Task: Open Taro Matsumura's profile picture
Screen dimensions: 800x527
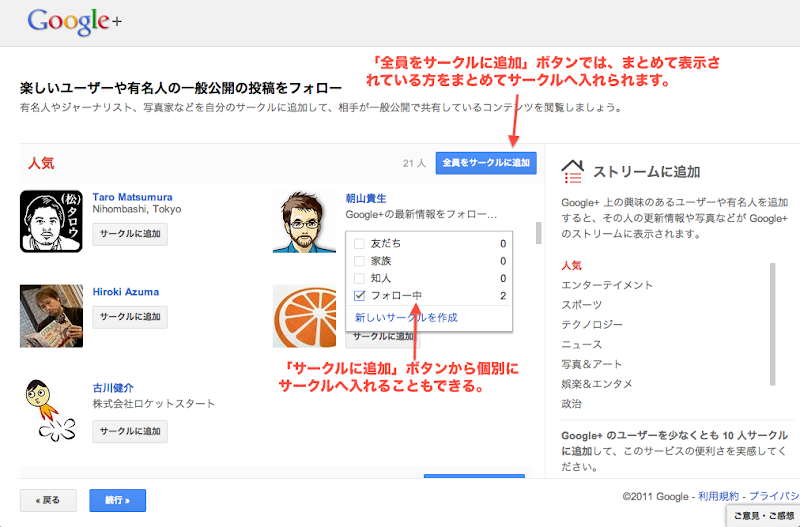Action: point(51,221)
